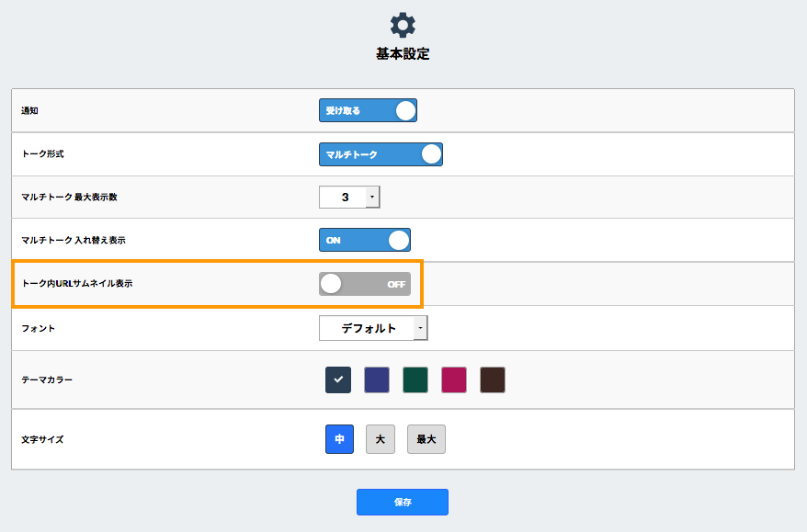Set text size to 大
The height and width of the screenshot is (532, 807).
pyautogui.click(x=380, y=439)
